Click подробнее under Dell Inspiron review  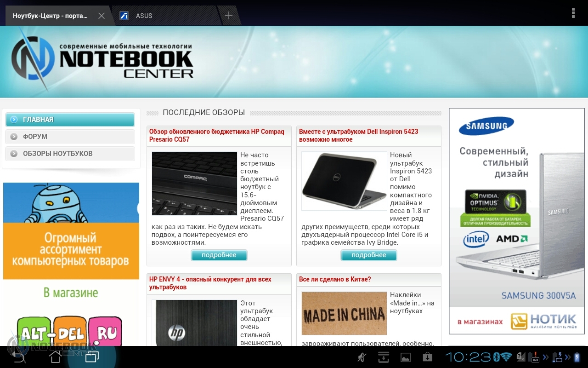click(x=369, y=255)
